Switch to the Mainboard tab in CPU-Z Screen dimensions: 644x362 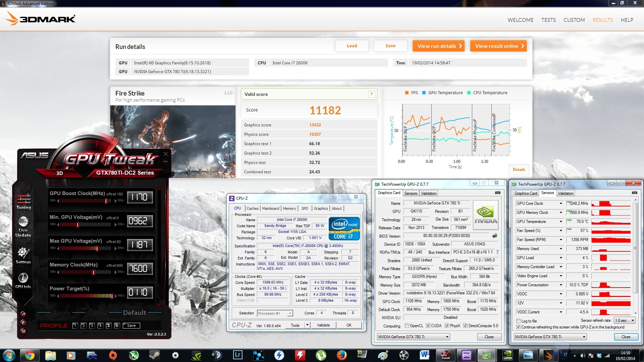click(270, 208)
